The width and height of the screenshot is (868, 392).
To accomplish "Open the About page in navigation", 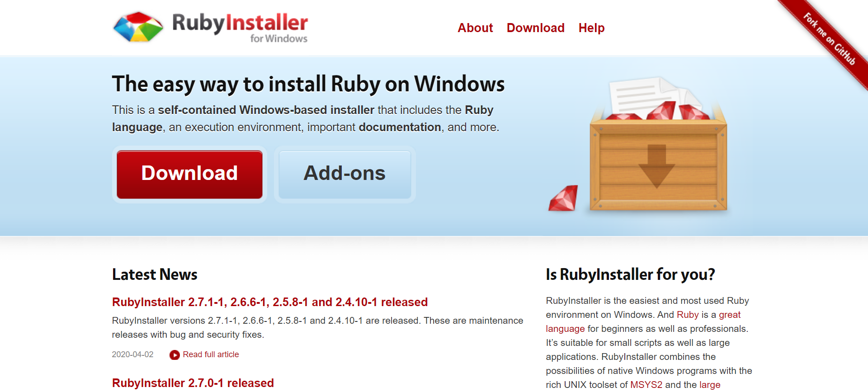I will [x=475, y=28].
